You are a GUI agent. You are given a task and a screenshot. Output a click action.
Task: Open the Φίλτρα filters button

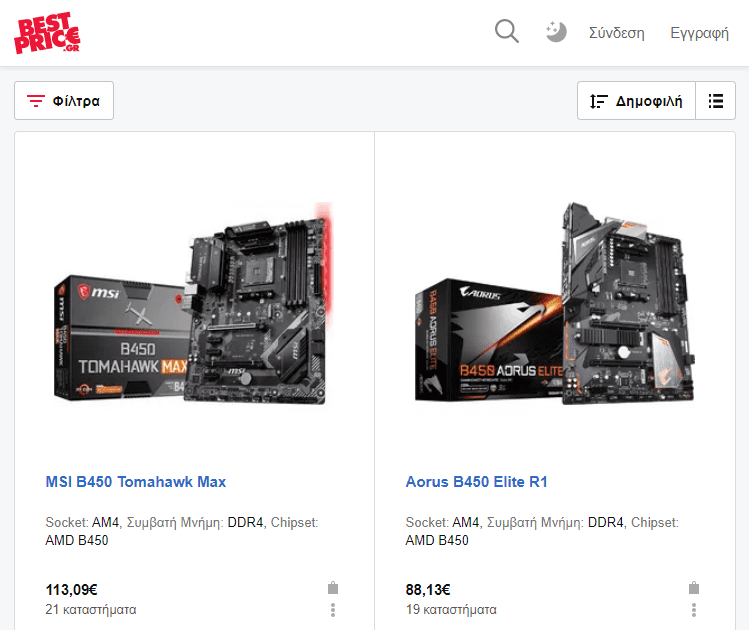(64, 100)
